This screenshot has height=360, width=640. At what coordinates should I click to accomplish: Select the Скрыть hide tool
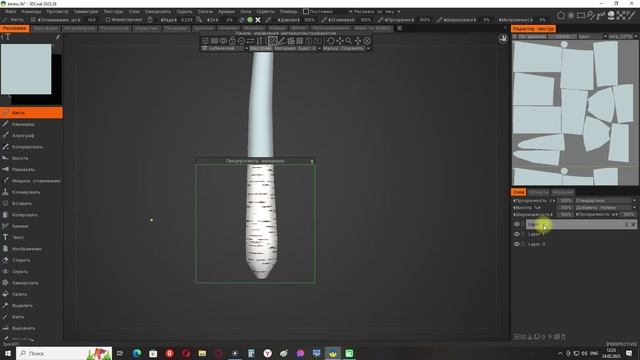coord(31,271)
